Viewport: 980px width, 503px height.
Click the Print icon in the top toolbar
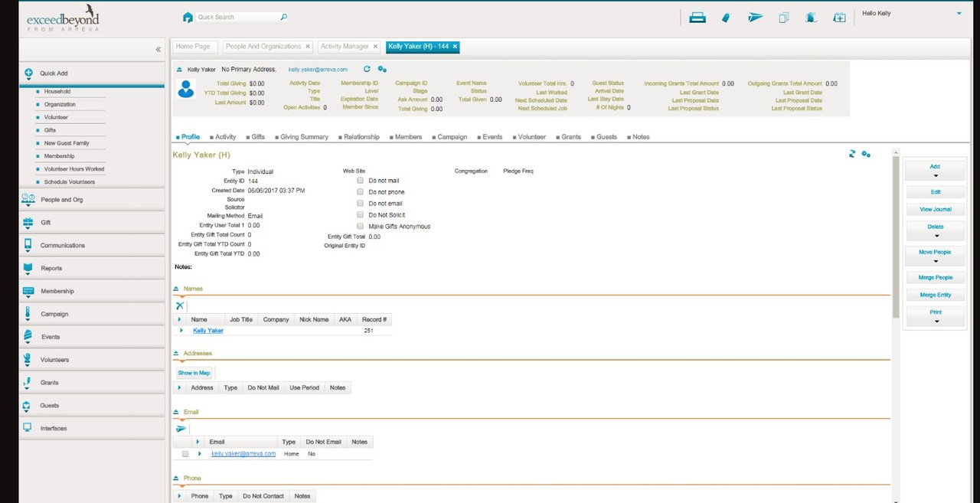point(697,16)
